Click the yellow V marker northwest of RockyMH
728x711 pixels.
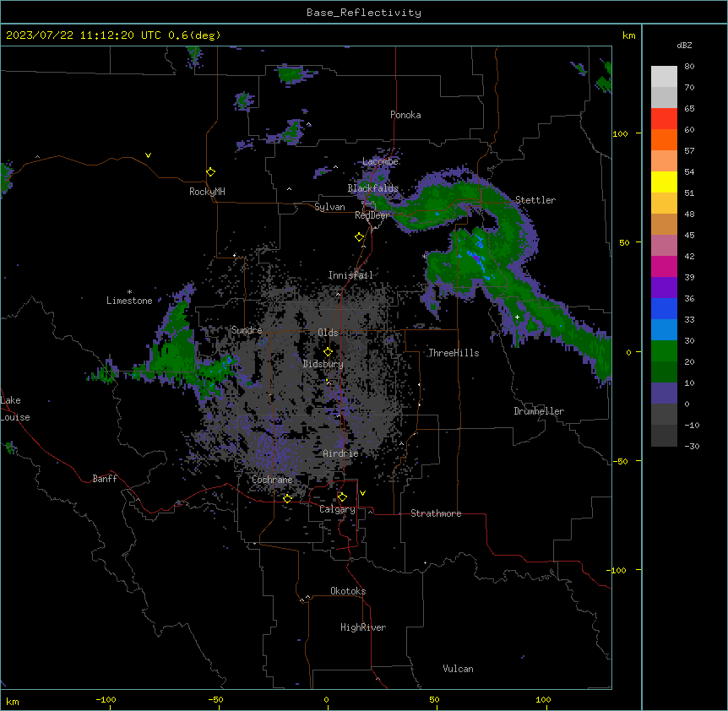148,155
